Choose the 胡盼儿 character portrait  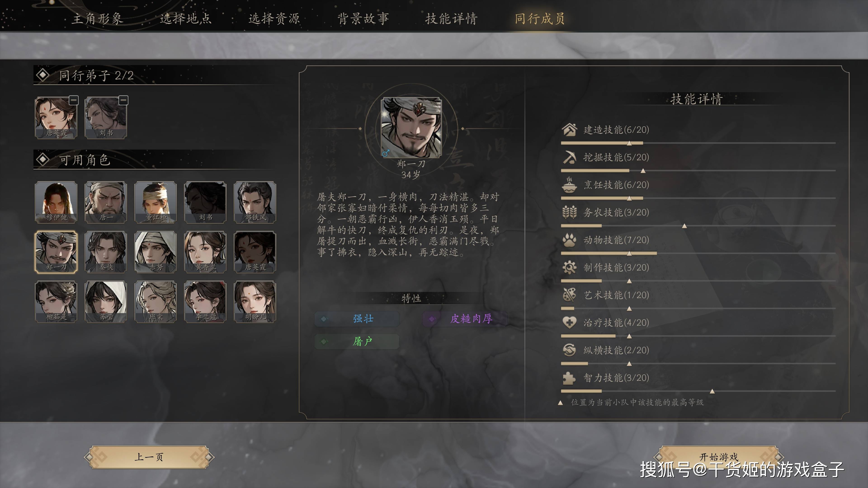click(x=255, y=302)
